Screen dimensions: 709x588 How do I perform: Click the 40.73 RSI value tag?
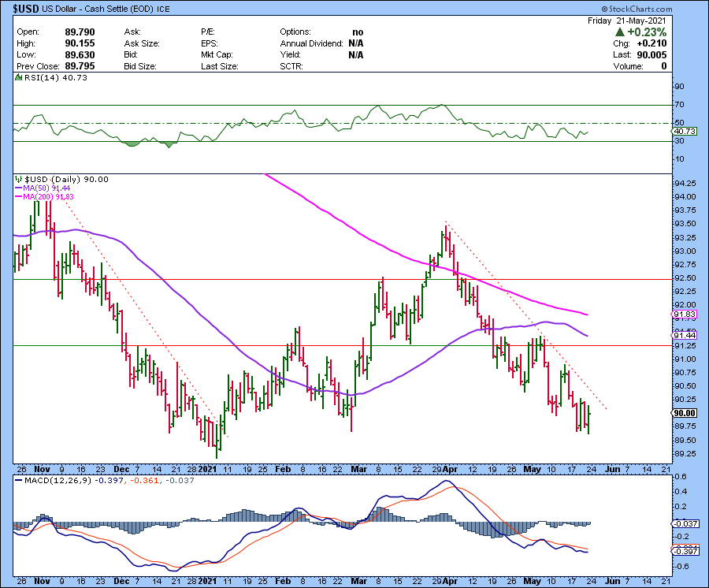pos(683,131)
